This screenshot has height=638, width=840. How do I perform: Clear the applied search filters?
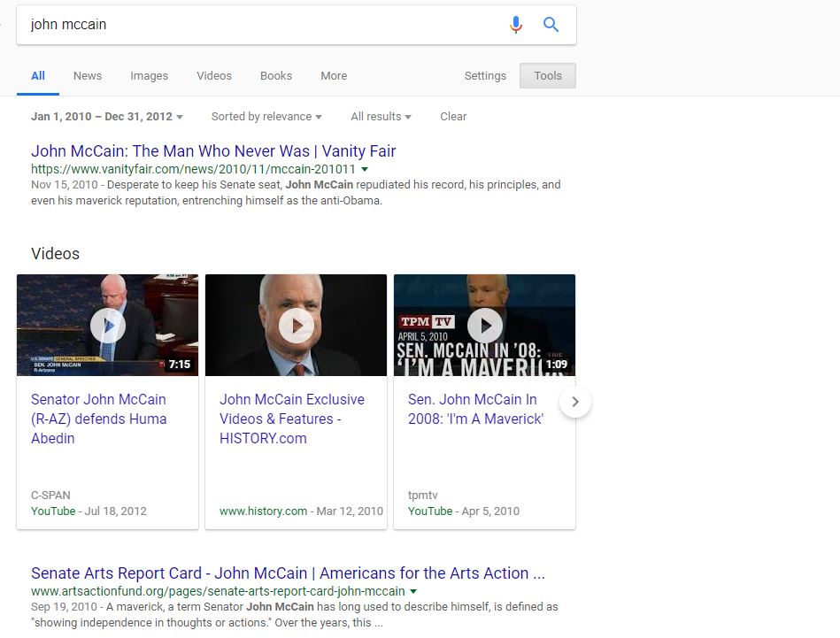[453, 117]
